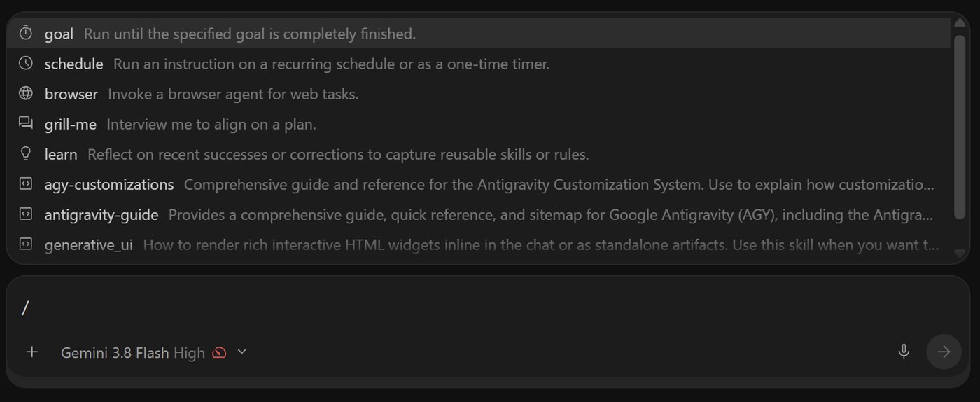Click the chat bubbles icon for grill-me
The width and height of the screenshot is (980, 402).
coord(26,123)
